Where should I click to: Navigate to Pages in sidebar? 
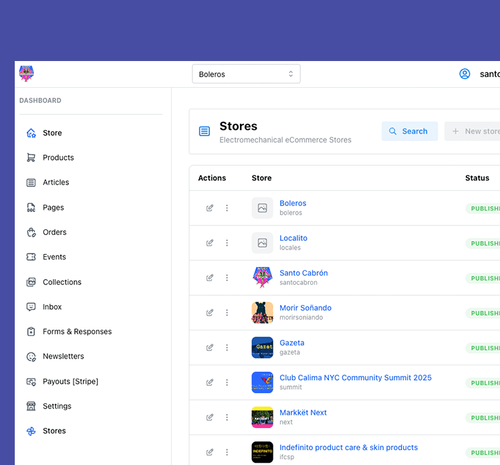pos(53,207)
